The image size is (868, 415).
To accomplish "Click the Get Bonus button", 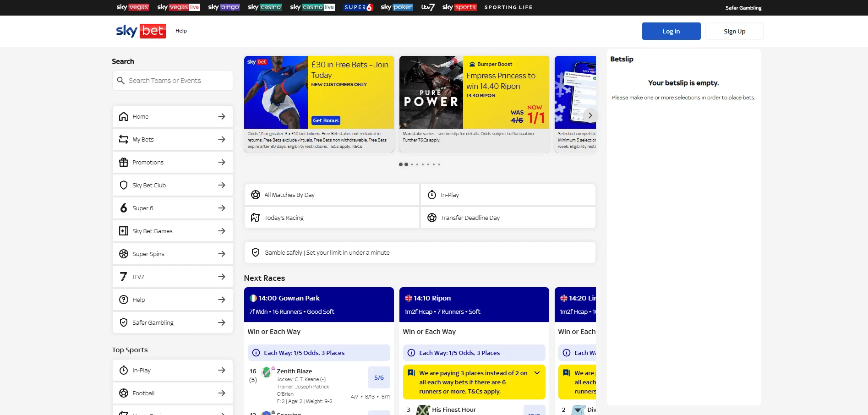I will (326, 120).
